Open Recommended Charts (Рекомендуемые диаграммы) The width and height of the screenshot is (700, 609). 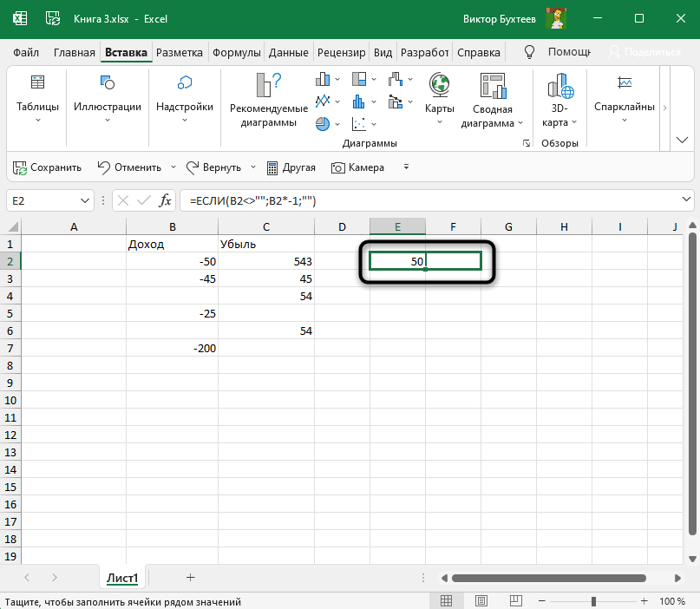pos(268,100)
